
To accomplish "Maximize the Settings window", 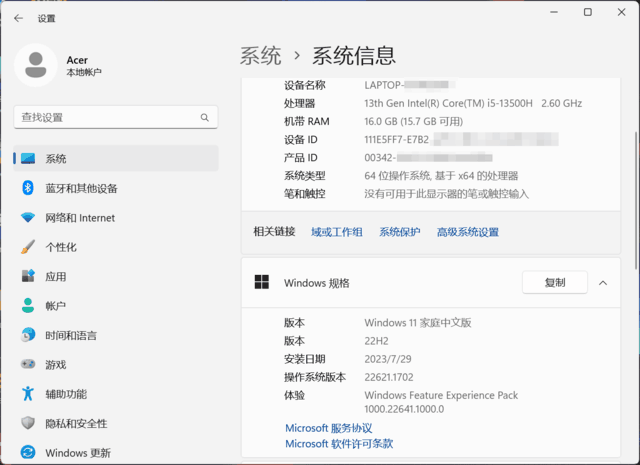I will 588,12.
